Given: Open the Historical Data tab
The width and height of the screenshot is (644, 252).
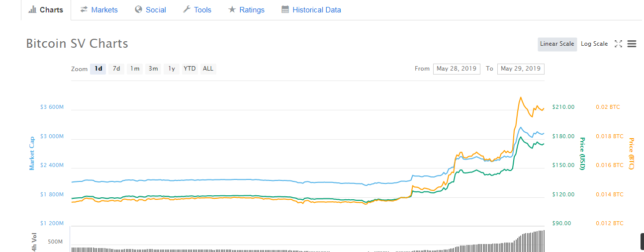Looking at the screenshot, I should [311, 10].
